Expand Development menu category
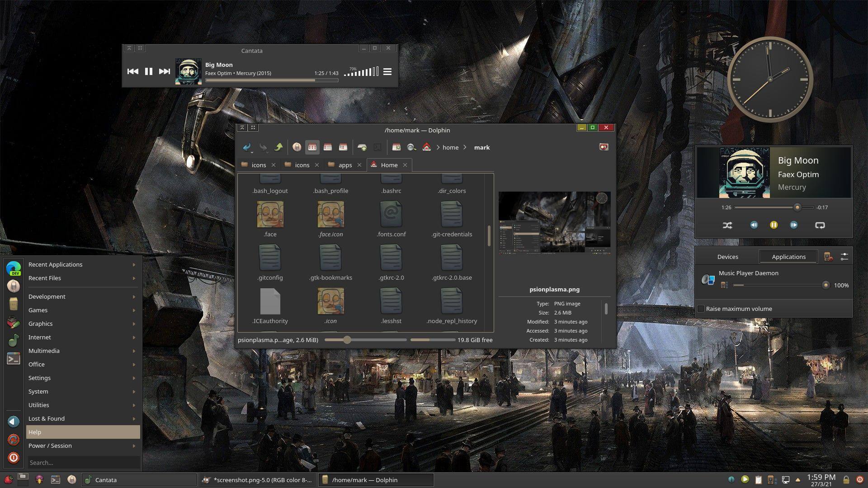 click(83, 296)
